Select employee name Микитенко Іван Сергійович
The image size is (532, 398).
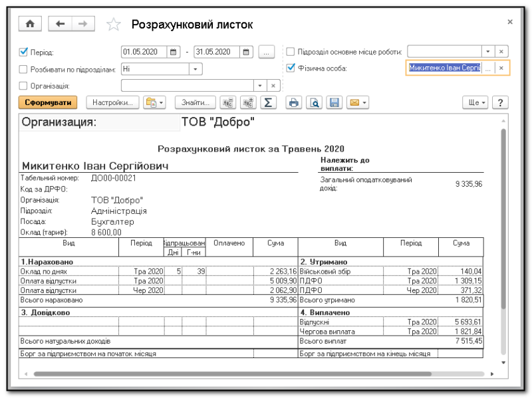[x=95, y=165]
